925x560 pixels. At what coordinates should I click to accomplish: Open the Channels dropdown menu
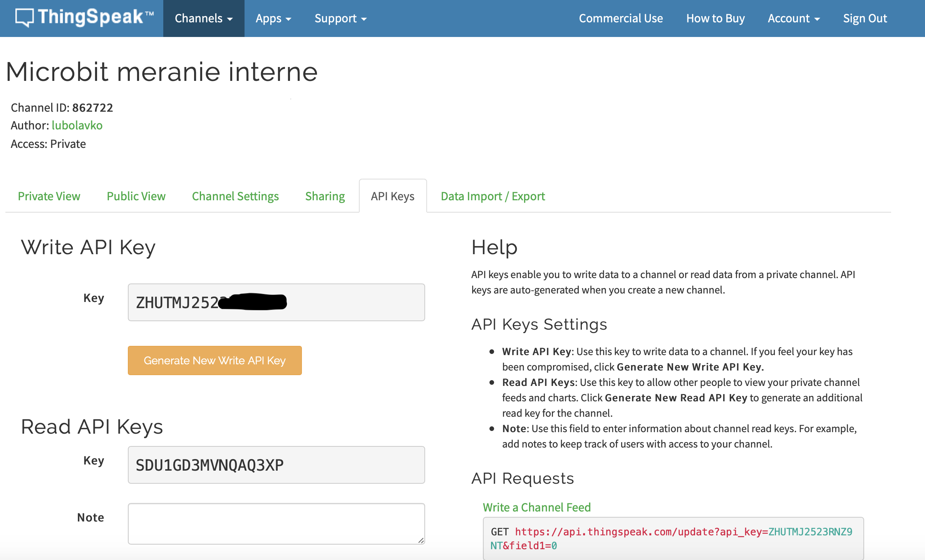[x=203, y=18]
